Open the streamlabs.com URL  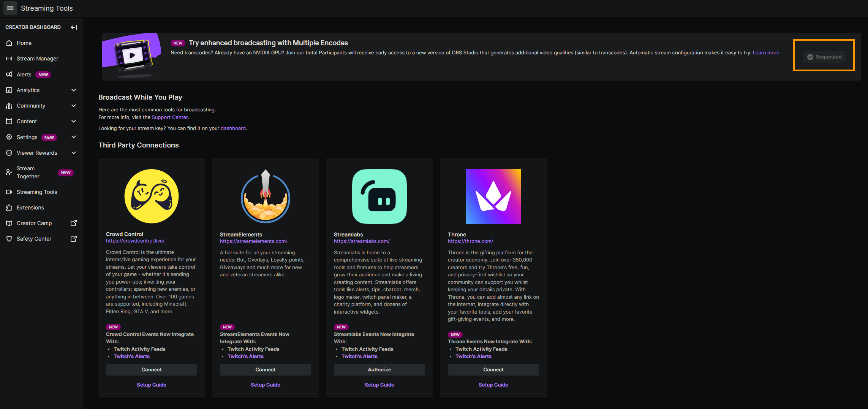(x=362, y=241)
